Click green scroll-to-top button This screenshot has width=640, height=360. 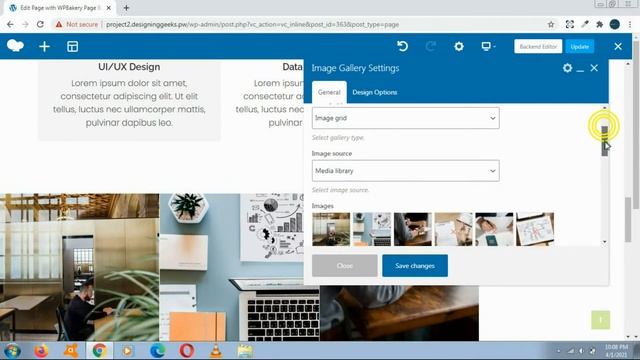(600, 320)
